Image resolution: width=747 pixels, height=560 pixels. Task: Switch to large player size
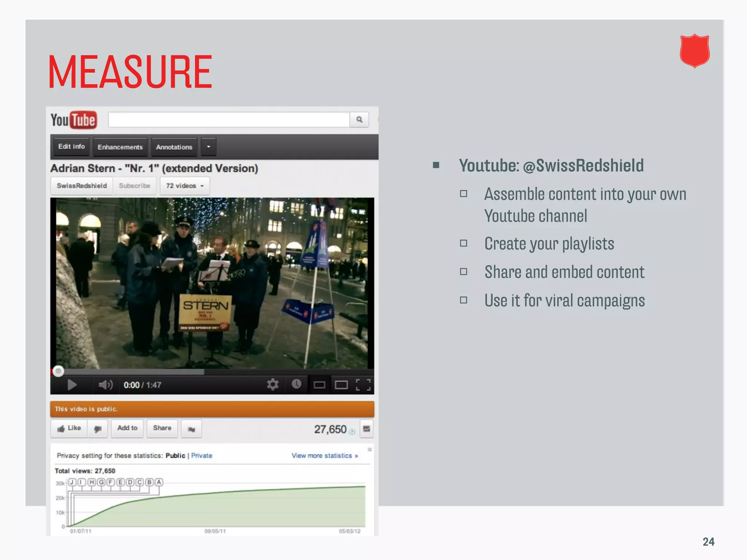point(341,385)
